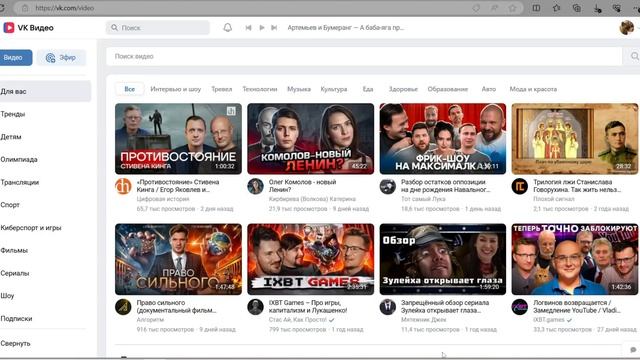
Task: Open Фильмы in the sidebar
Action: pos(14,250)
